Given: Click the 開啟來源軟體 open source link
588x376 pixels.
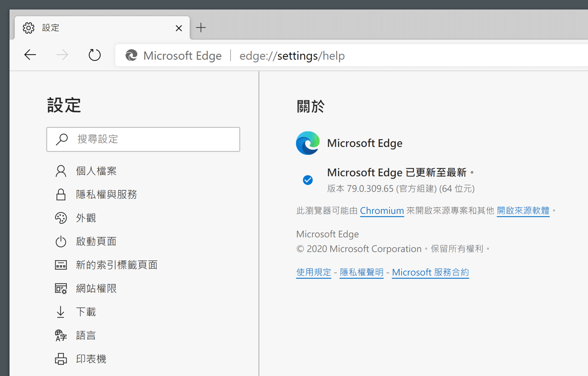Looking at the screenshot, I should tap(523, 211).
